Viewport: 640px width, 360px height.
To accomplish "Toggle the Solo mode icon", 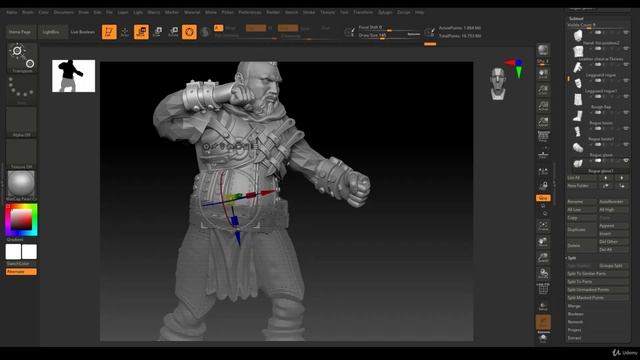I will 543,338.
